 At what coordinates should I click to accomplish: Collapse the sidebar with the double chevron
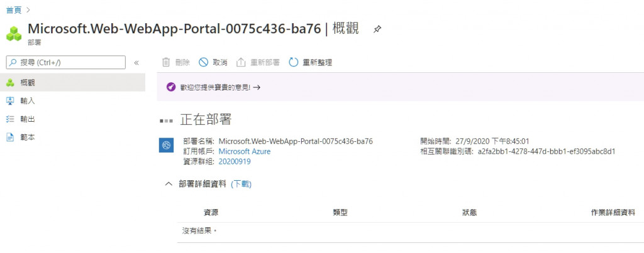(x=136, y=63)
